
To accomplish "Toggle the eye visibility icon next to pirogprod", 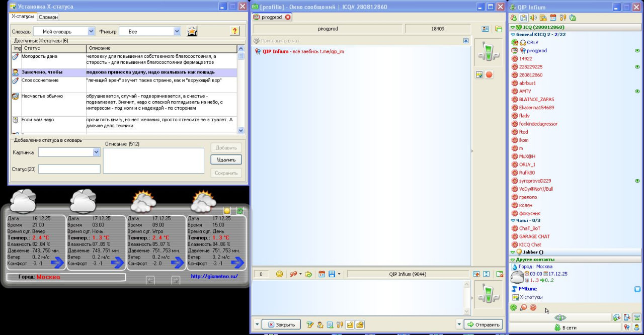I will pyautogui.click(x=637, y=51).
